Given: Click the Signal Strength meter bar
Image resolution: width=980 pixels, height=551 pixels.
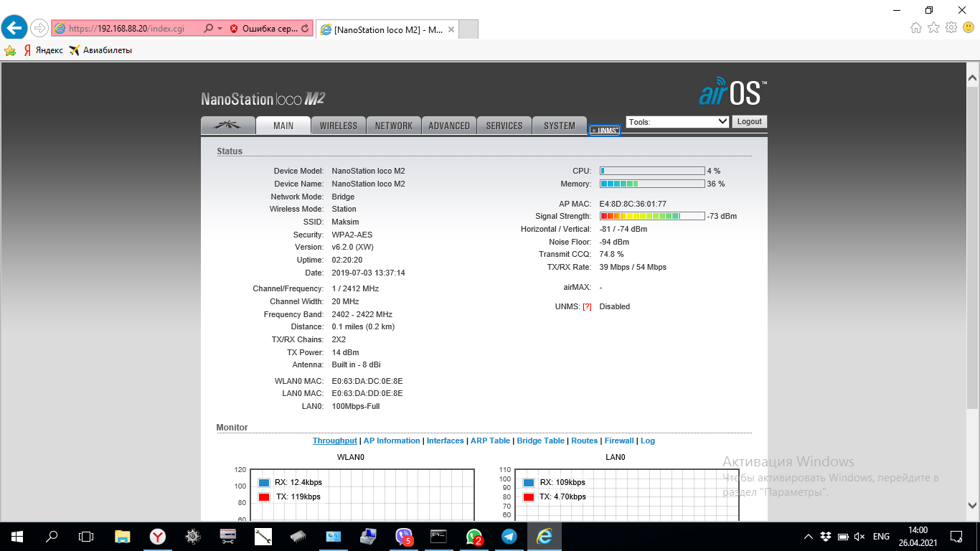Looking at the screenshot, I should pyautogui.click(x=652, y=216).
